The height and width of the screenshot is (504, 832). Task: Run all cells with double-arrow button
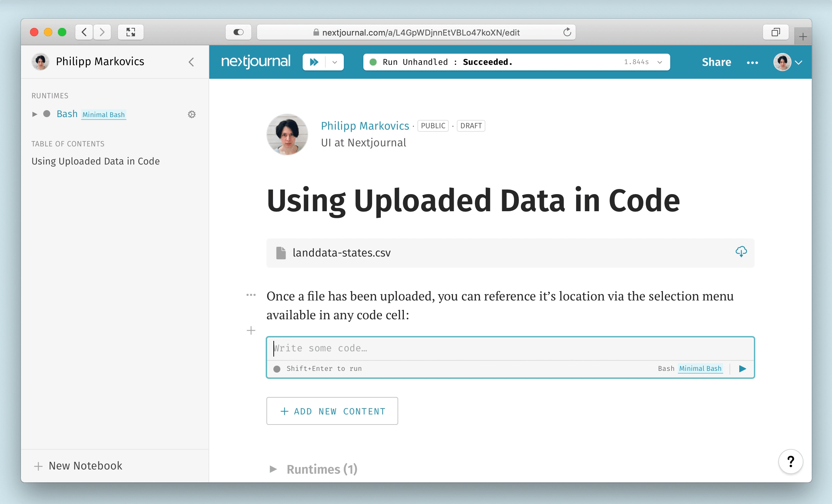tap(314, 62)
